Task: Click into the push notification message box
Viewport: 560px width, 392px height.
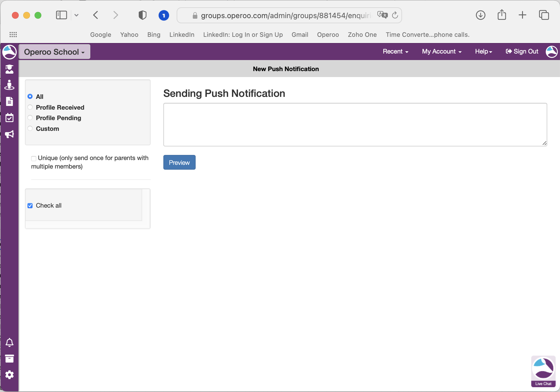Action: point(355,125)
